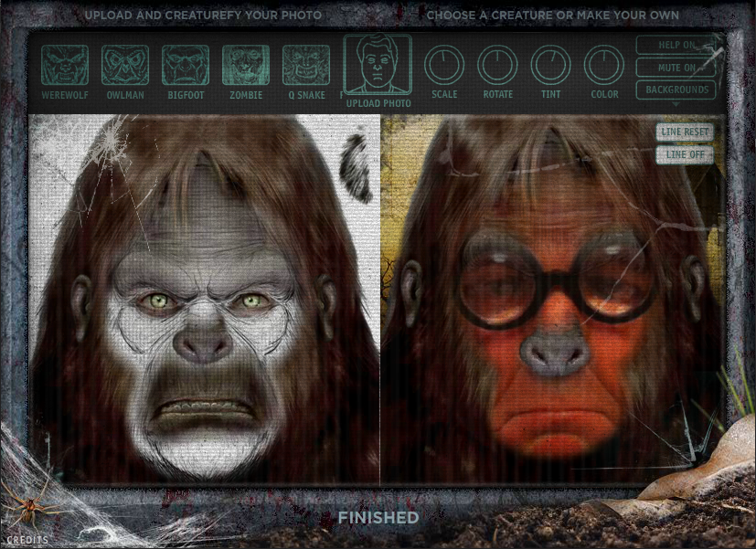Pick the Bigfoot creature icon
Viewport: 756px width, 549px height.
pyautogui.click(x=186, y=65)
